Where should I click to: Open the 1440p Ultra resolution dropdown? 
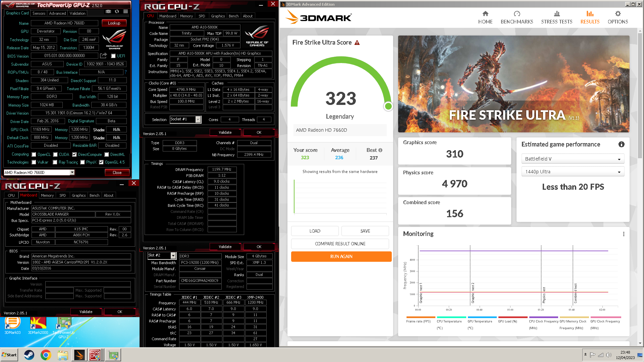573,172
